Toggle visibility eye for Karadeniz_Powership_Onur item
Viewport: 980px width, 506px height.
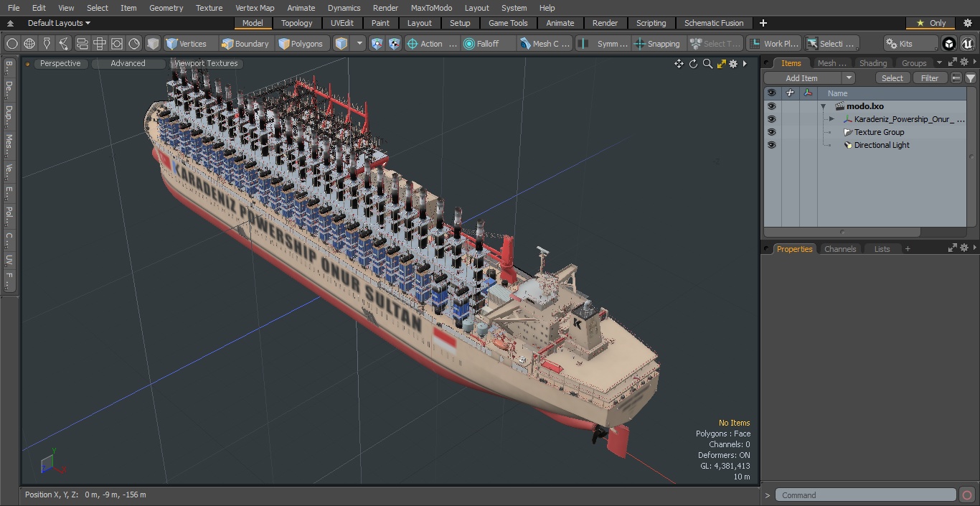(x=771, y=119)
